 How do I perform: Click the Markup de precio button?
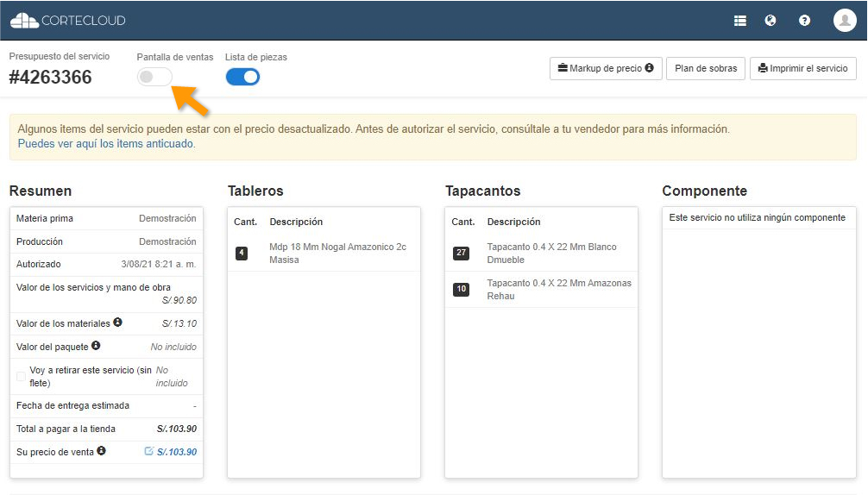[x=605, y=69]
